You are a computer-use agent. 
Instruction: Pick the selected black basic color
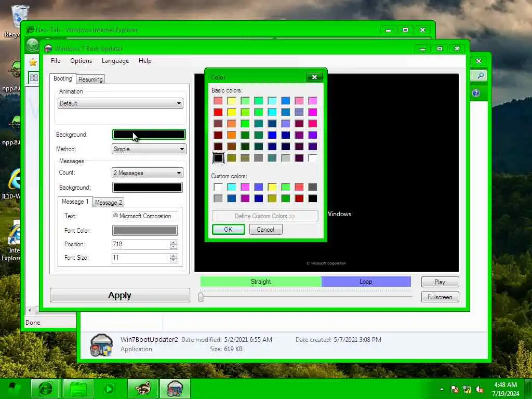coord(218,158)
